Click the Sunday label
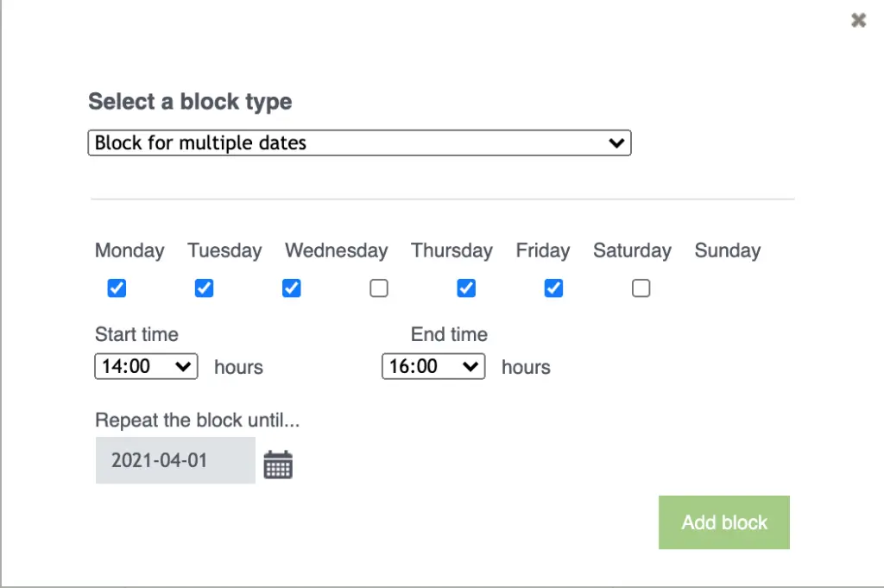The width and height of the screenshot is (884, 588). pyautogui.click(x=727, y=250)
